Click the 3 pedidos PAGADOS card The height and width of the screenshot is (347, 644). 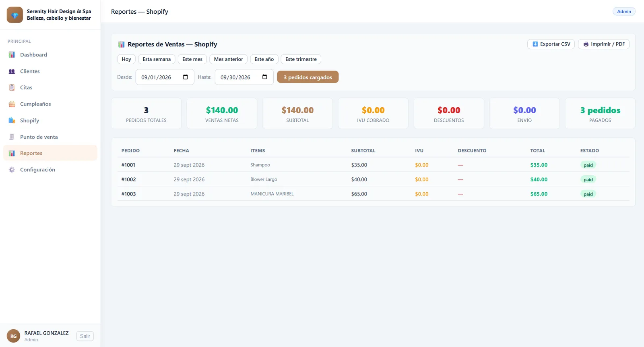(x=600, y=114)
